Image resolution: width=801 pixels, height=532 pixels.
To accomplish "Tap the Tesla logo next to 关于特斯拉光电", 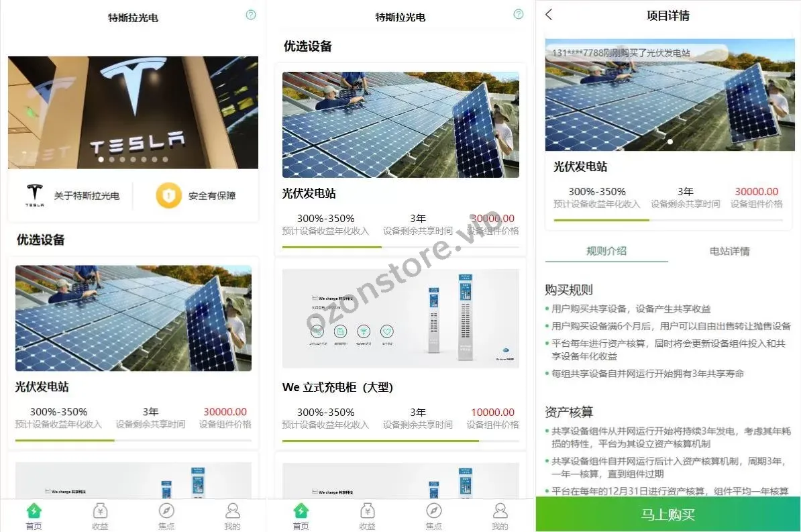I will pos(35,195).
